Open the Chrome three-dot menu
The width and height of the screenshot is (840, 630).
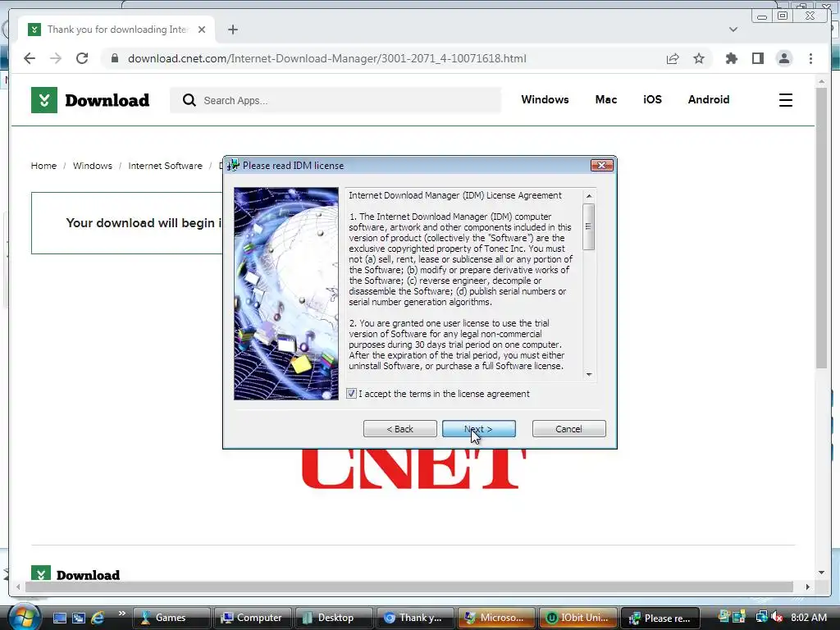click(810, 58)
